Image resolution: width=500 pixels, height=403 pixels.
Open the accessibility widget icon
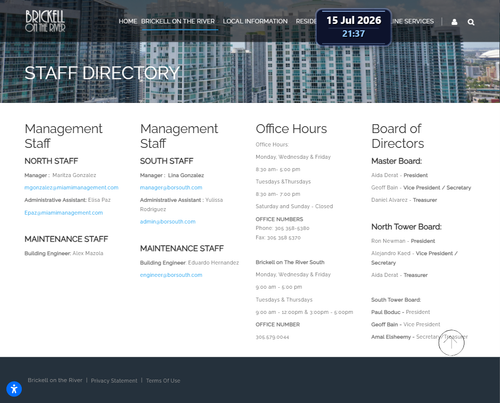tap(14, 389)
